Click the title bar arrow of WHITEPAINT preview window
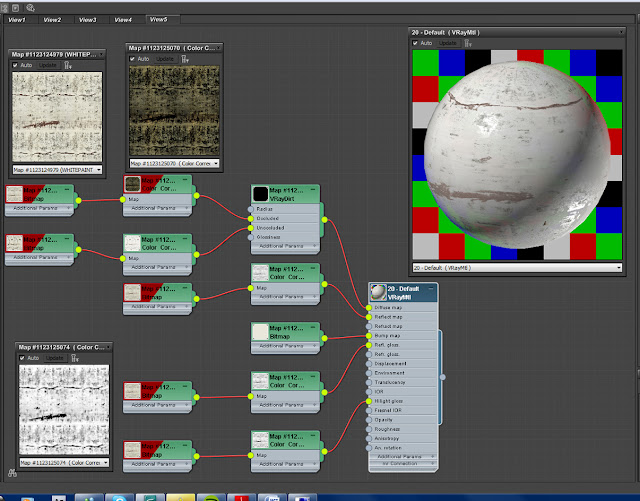Image resolution: width=640 pixels, height=501 pixels. tap(101, 54)
